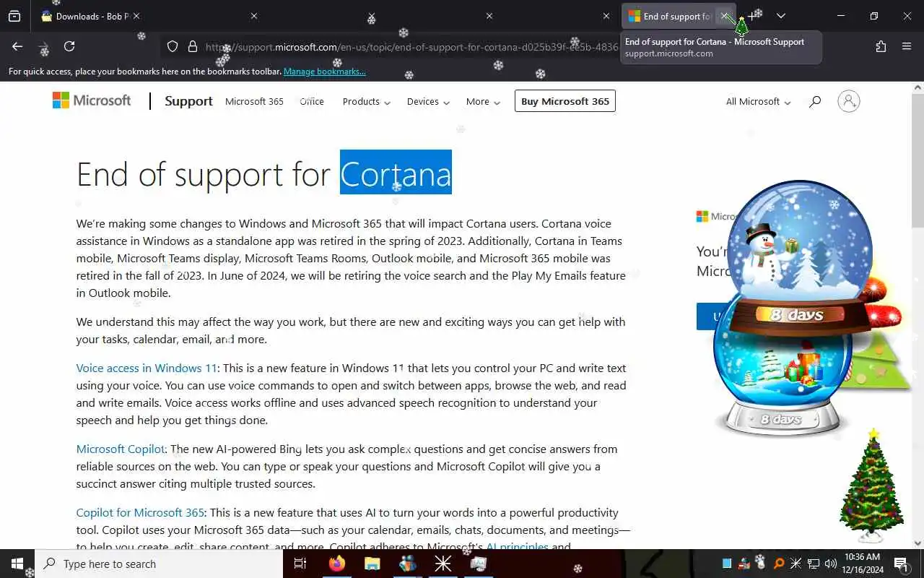Click the address bar URL field
Image resolution: width=924 pixels, height=578 pixels.
coord(411,47)
